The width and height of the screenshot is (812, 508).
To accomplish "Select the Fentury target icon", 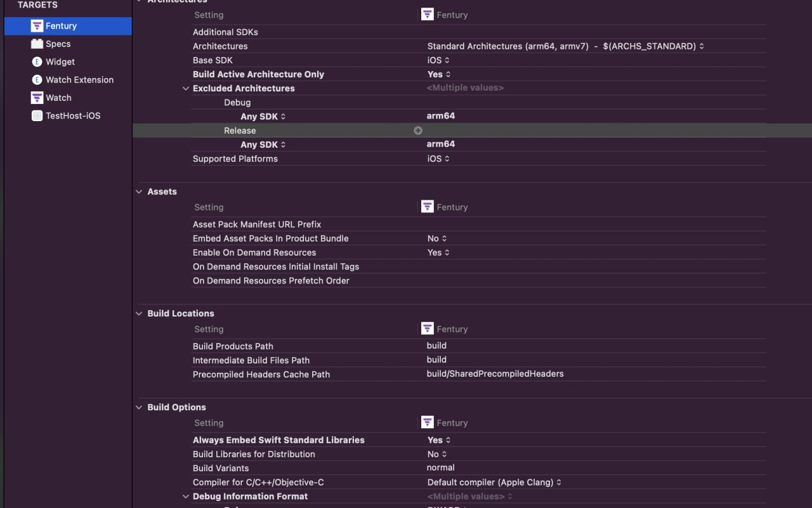I will tap(37, 26).
